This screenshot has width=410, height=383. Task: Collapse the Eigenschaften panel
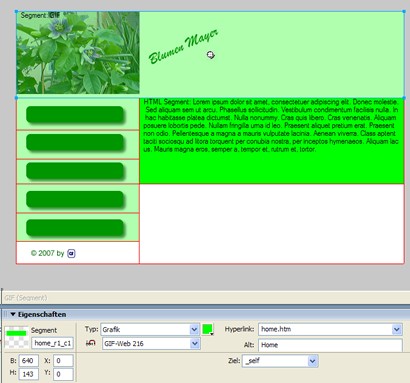coord(13,314)
